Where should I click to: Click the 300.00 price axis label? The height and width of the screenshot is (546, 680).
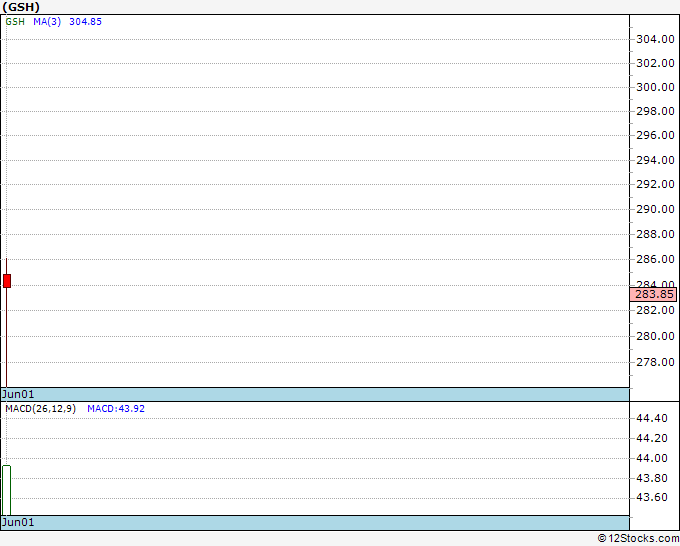(x=655, y=87)
